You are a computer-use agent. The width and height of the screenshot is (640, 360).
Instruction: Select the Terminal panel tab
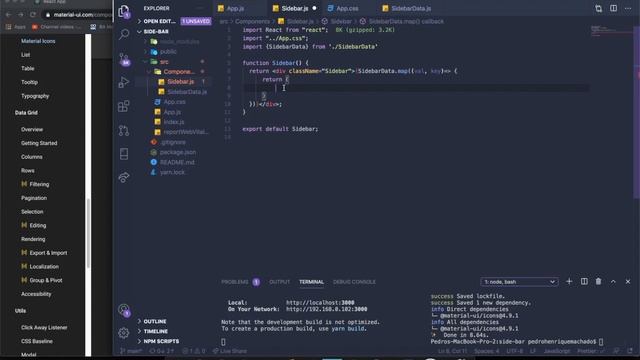311,282
